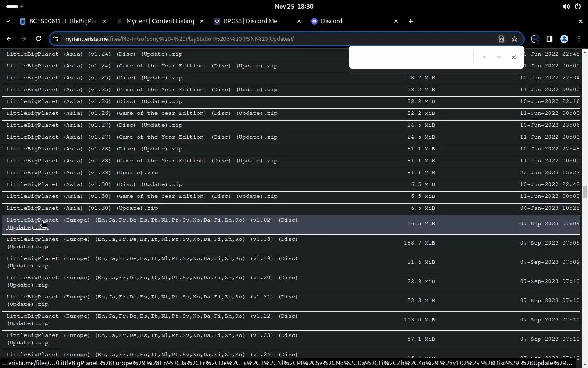
Task: Close the BCES00611 LittleBigPlanet tab
Action: pyautogui.click(x=105, y=21)
